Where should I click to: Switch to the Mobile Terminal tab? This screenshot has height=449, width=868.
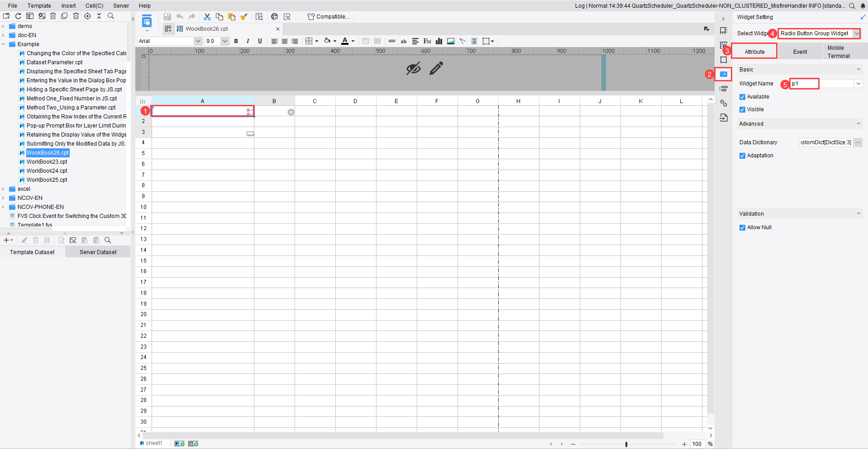(x=845, y=52)
